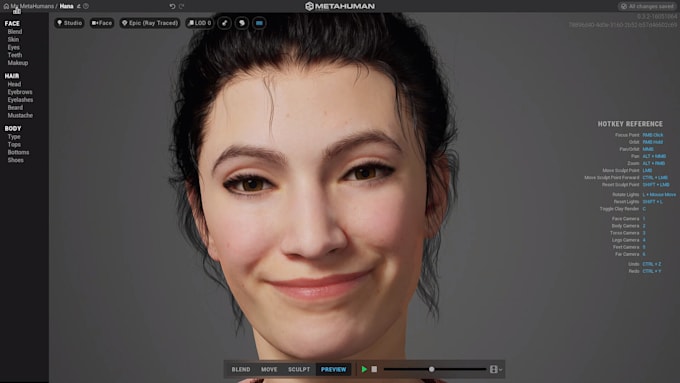Switch to the Sculpt mode tab
Screen dimensions: 680x383
click(x=299, y=370)
